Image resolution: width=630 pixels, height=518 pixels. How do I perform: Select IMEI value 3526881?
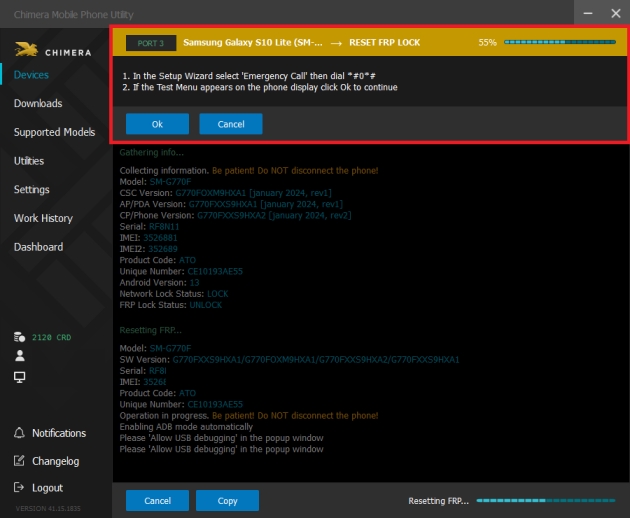pos(160,238)
